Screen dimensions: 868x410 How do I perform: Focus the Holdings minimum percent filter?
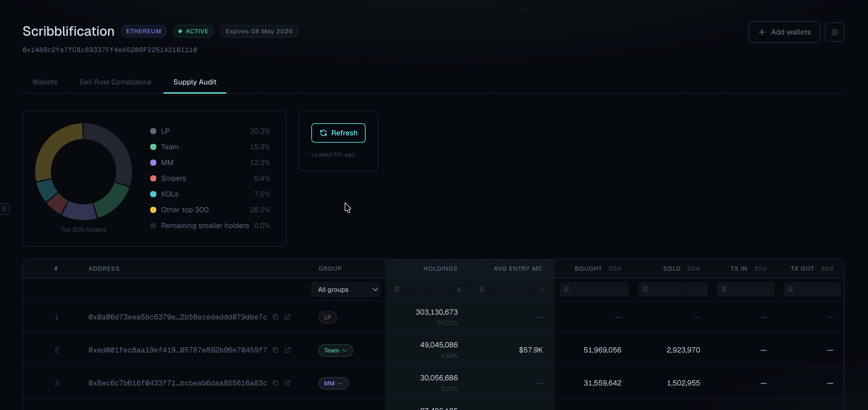click(427, 289)
